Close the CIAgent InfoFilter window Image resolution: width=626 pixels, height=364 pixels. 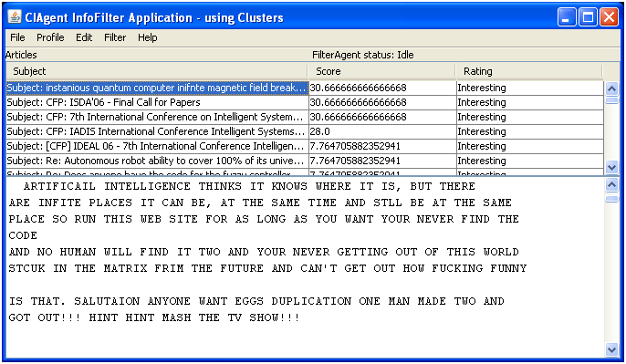610,17
